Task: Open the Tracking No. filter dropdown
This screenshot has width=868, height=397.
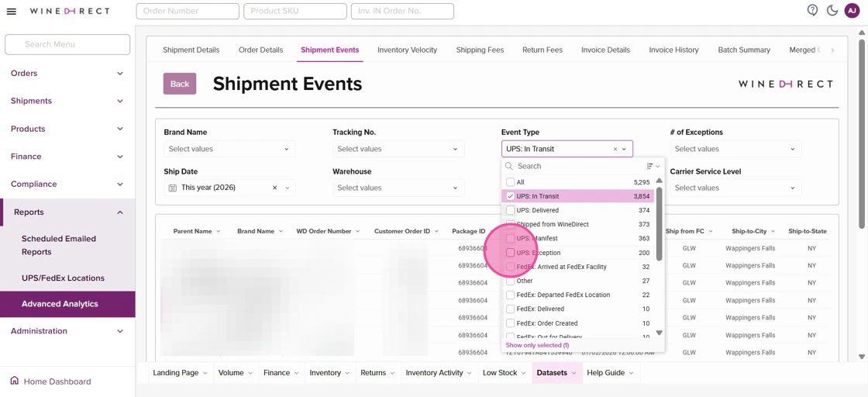Action: pyautogui.click(x=398, y=149)
